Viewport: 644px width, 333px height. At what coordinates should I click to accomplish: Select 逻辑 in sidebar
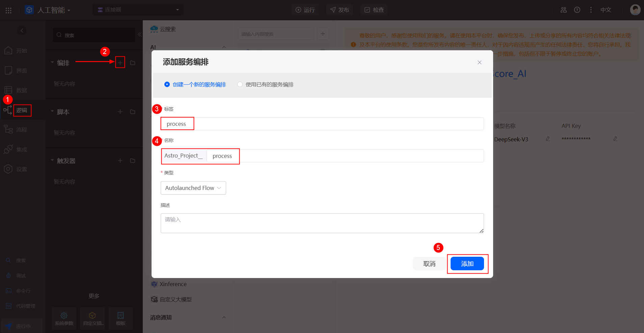22,110
